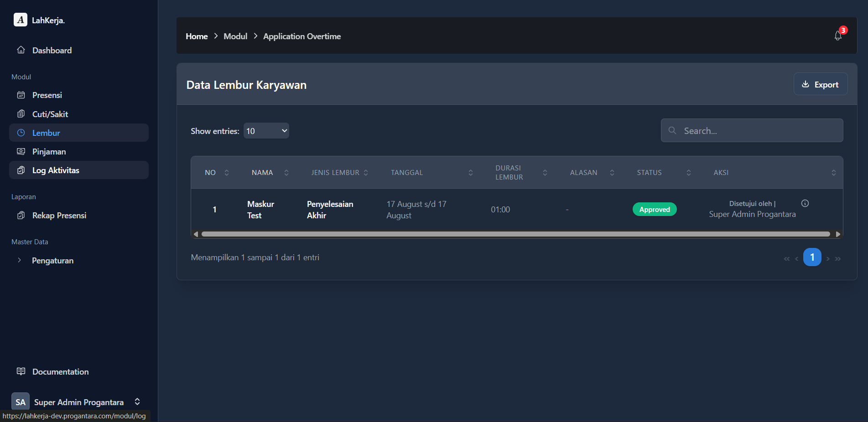Open the Documentation link
Image resolution: width=868 pixels, height=422 pixels.
click(x=60, y=371)
